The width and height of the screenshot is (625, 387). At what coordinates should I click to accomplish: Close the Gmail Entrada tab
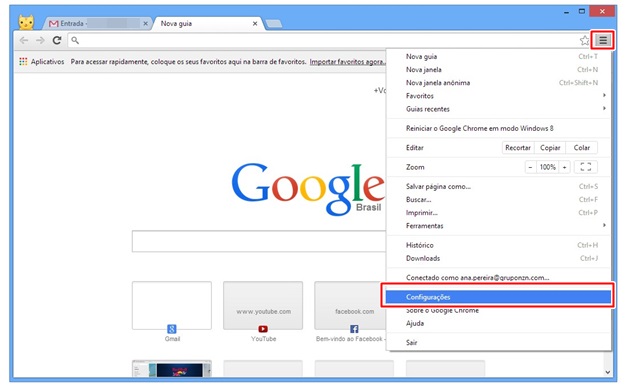145,24
